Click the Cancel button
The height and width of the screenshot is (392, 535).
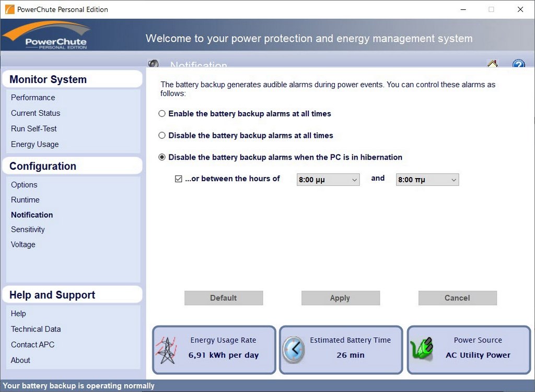(458, 298)
